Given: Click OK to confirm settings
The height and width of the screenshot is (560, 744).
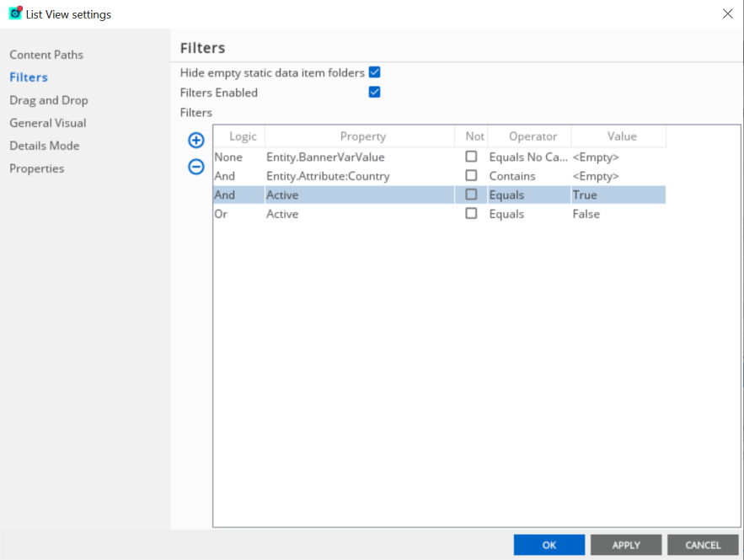Looking at the screenshot, I should pyautogui.click(x=549, y=545).
